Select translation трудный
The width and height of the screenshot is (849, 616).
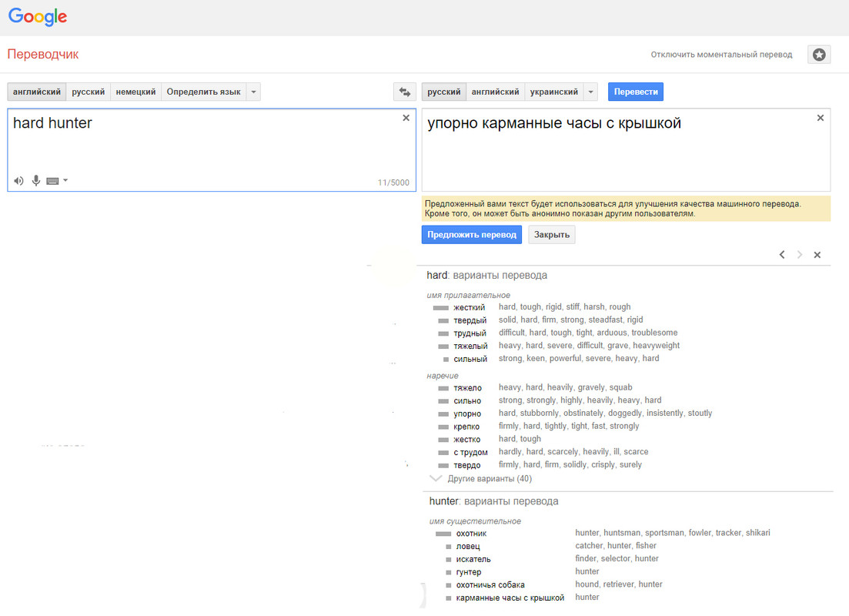(470, 333)
